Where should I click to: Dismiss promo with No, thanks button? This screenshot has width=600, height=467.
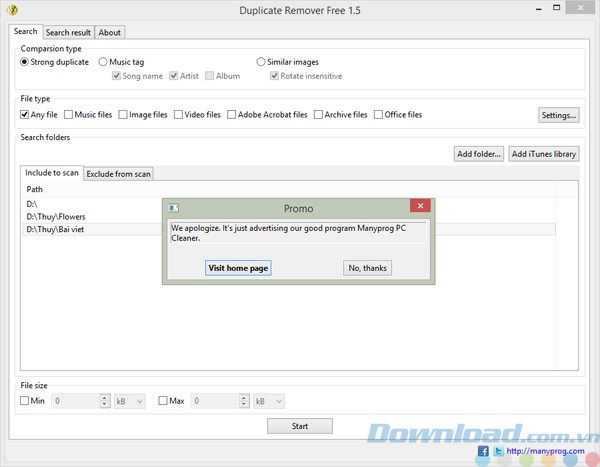tap(367, 268)
